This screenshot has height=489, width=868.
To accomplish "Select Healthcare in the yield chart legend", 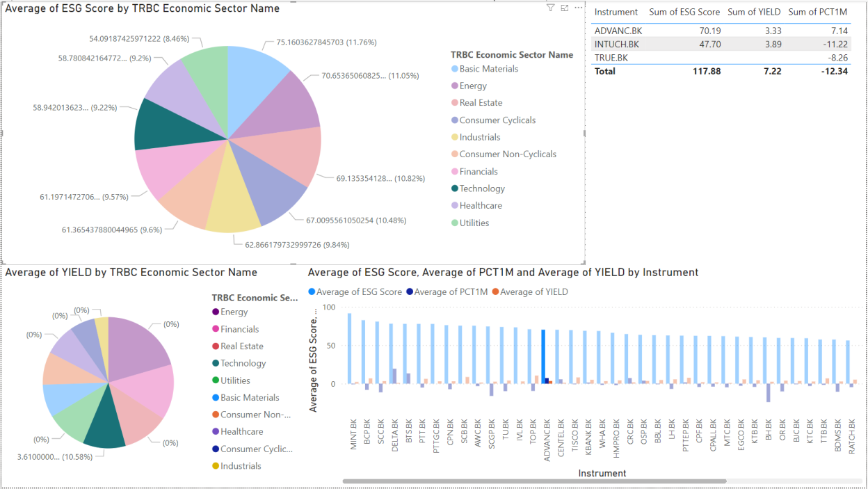I will (x=237, y=431).
